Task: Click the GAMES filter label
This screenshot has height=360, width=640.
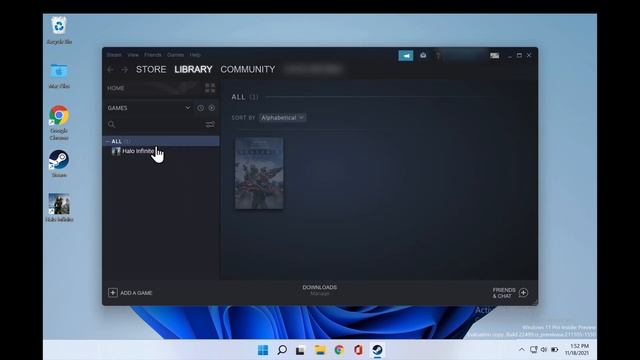Action: click(x=118, y=108)
